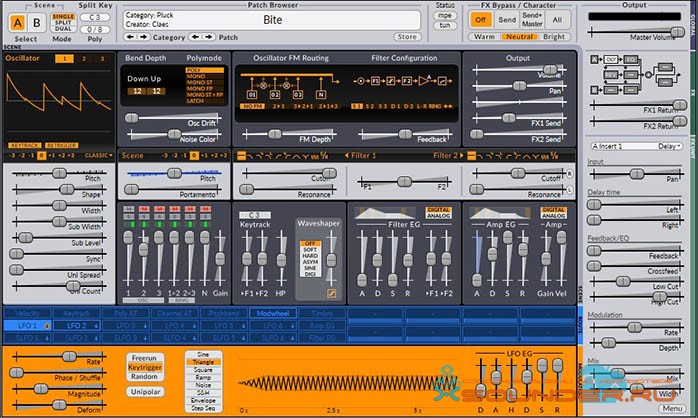This screenshot has width=698, height=418.
Task: Select sample & hold type for Filter 1
Action: [x=325, y=155]
